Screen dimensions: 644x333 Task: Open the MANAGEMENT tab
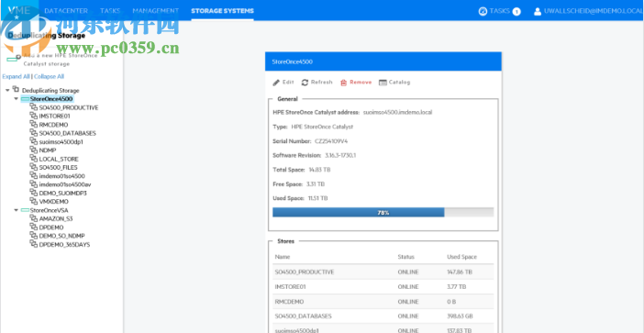click(156, 11)
